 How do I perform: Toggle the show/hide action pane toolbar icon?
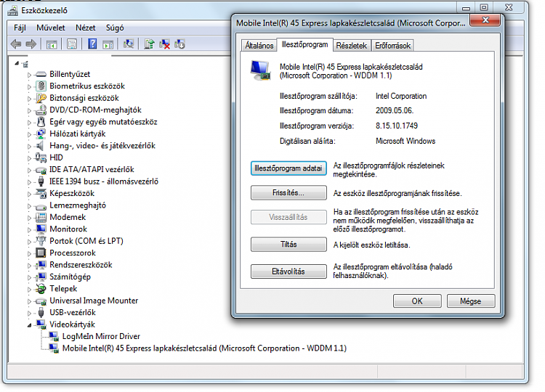(x=108, y=44)
